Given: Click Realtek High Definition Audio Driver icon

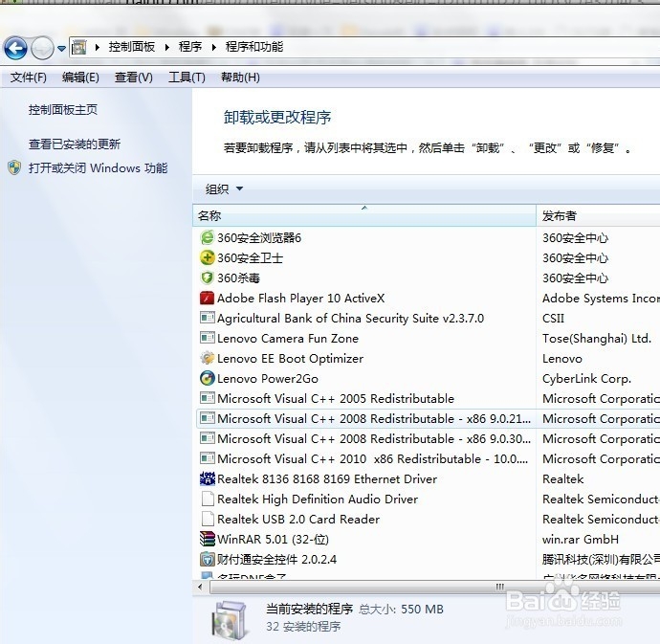Looking at the screenshot, I should pyautogui.click(x=208, y=500).
